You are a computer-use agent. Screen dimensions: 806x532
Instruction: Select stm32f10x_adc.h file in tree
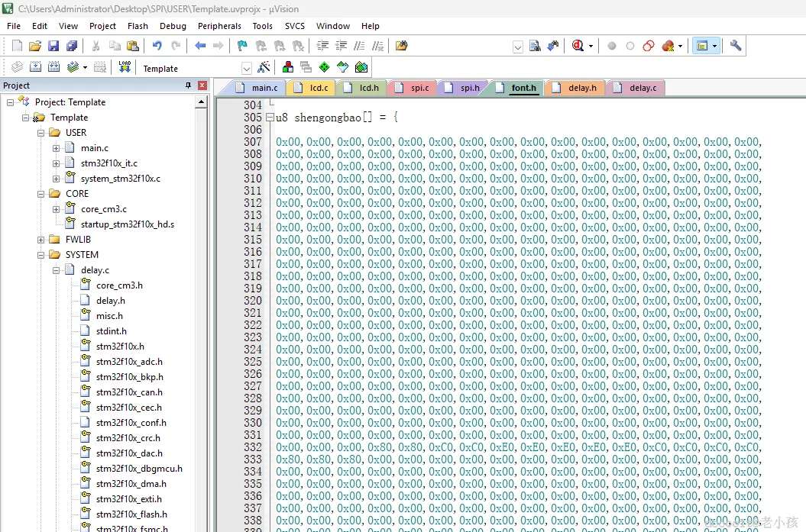click(128, 362)
